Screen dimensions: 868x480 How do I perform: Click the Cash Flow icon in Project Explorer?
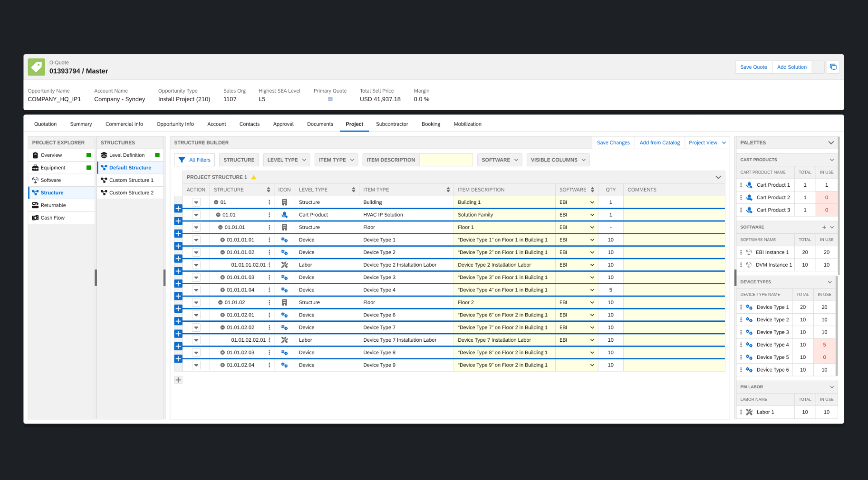click(x=35, y=218)
